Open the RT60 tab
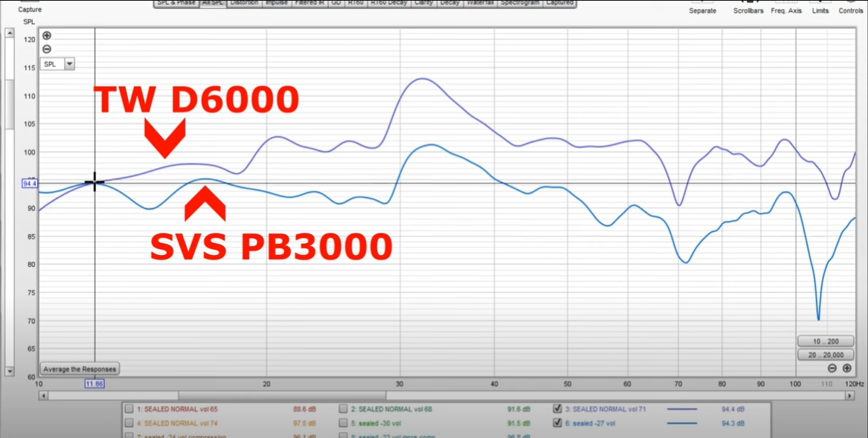868x438 pixels. coord(354,3)
